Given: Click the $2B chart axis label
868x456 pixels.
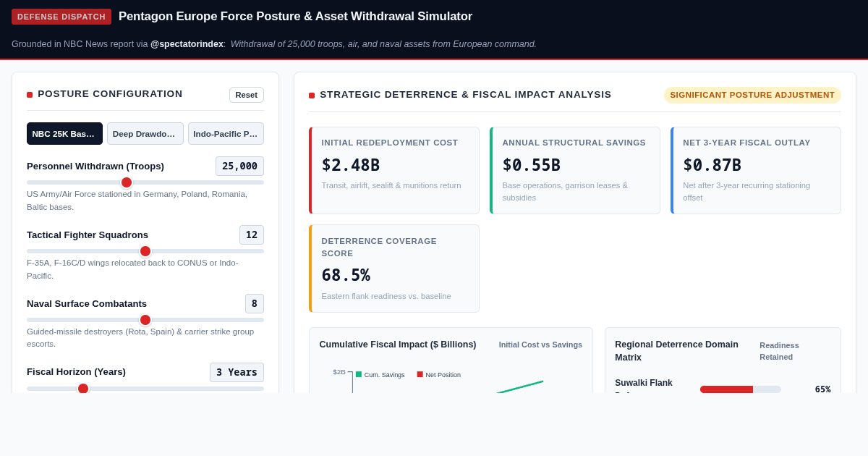Looking at the screenshot, I should [x=339, y=372].
